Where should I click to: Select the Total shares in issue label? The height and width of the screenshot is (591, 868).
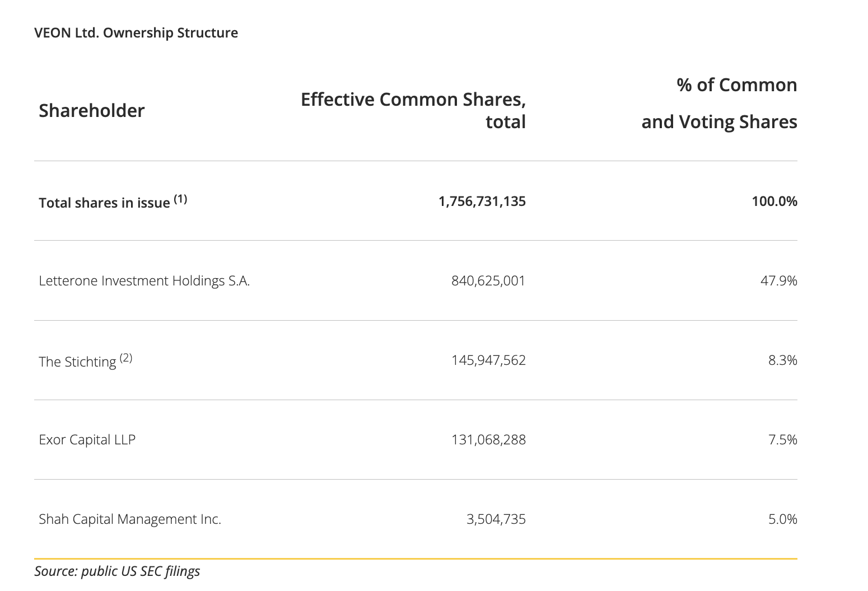pyautogui.click(x=104, y=203)
